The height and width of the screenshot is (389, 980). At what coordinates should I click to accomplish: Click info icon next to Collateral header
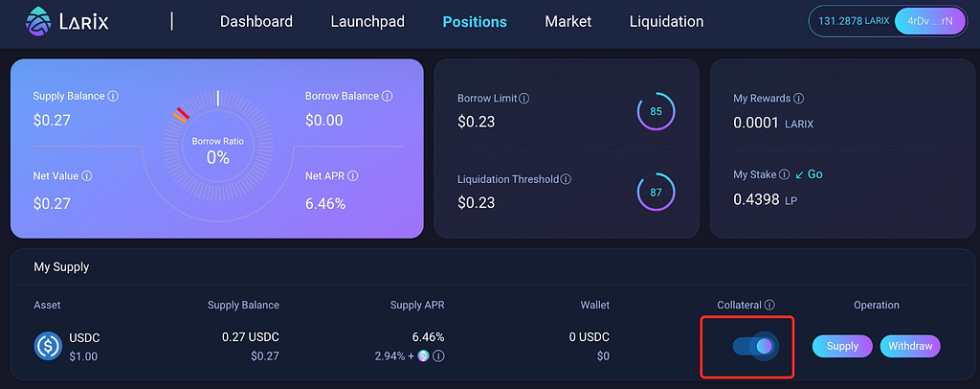click(769, 306)
